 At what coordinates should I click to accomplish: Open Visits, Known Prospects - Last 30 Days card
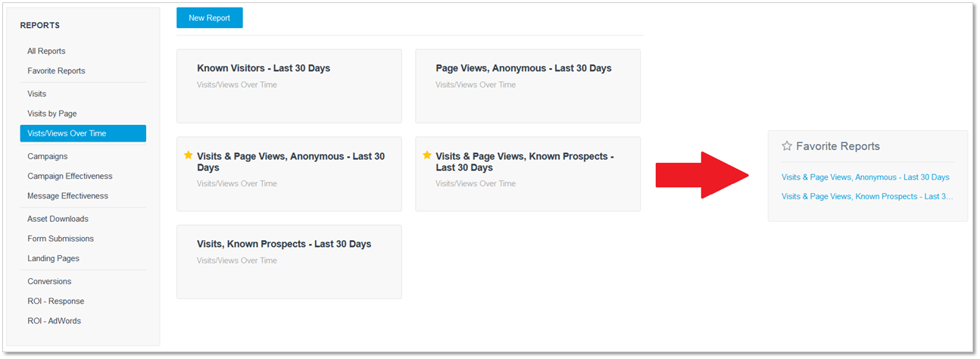(289, 262)
